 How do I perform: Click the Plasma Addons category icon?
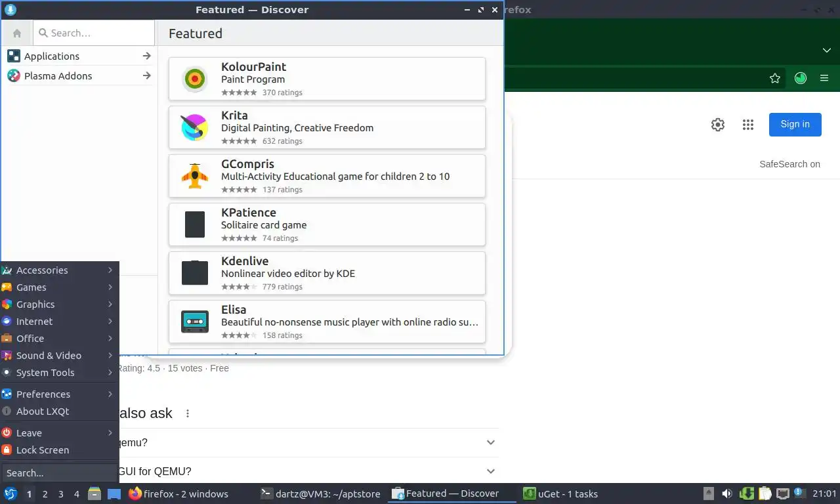tap(14, 76)
